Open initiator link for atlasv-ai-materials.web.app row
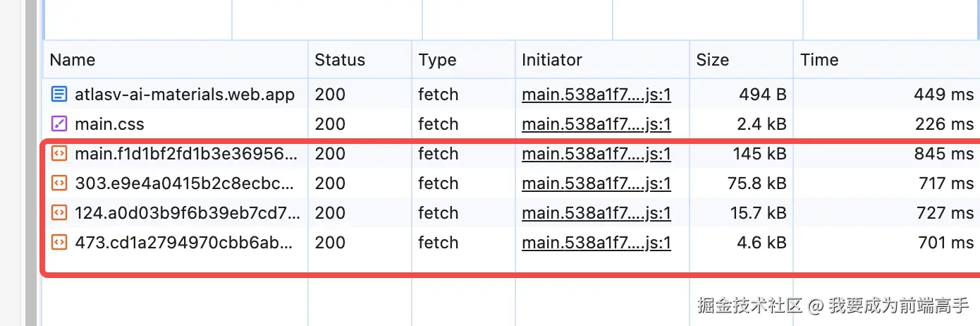The width and height of the screenshot is (980, 326). click(x=596, y=95)
